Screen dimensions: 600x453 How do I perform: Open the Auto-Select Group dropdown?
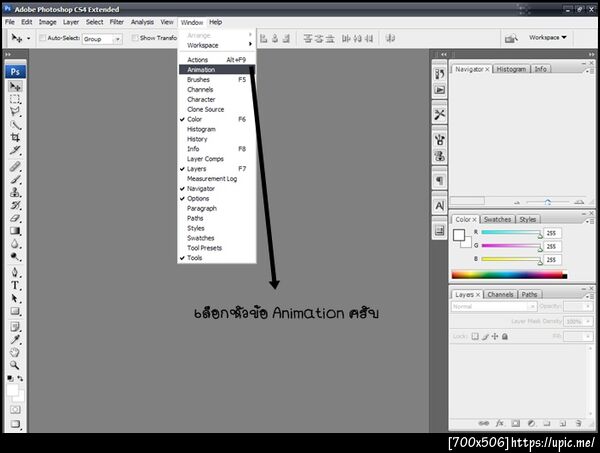pos(102,39)
